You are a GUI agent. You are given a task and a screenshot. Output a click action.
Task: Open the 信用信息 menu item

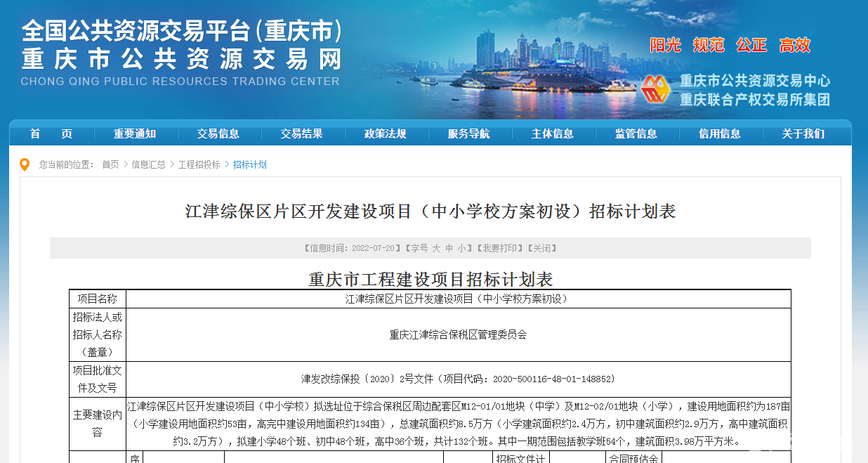coord(720,133)
